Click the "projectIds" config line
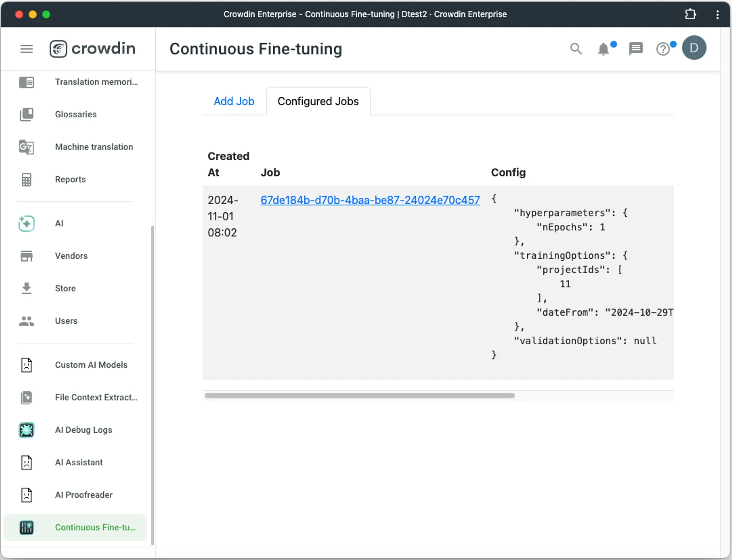 tap(579, 270)
